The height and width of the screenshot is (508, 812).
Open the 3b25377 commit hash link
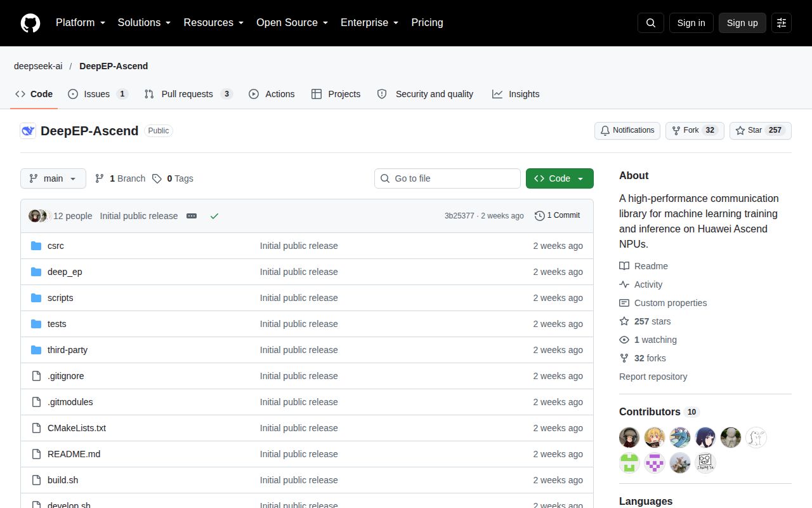point(459,216)
